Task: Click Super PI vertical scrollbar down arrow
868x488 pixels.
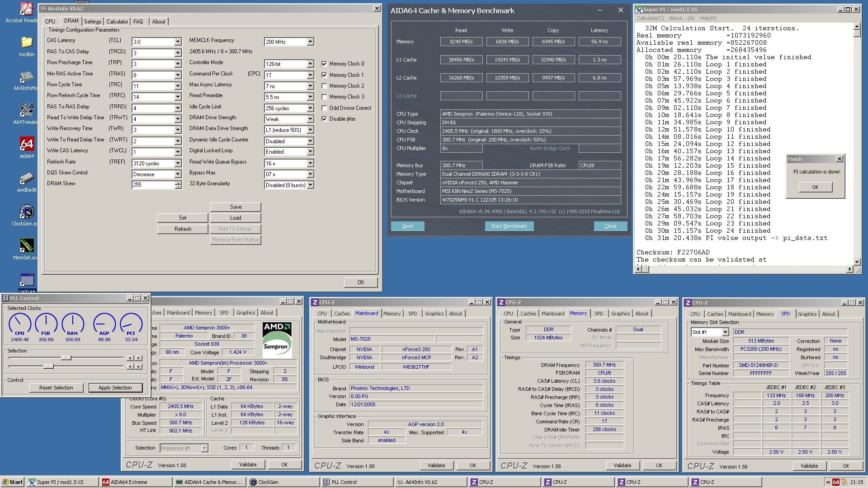Action: 857,262
